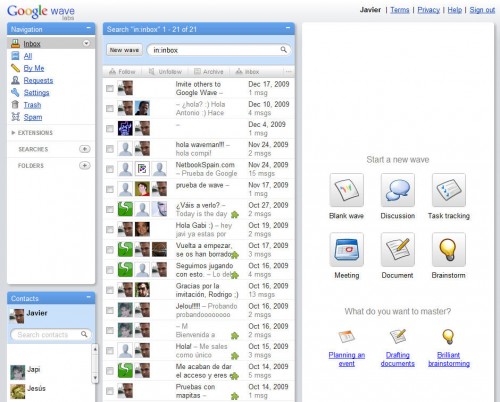Click the puzzle piece on '¿Váis a verlo?' wave
The height and width of the screenshot is (402, 500).
(x=235, y=214)
